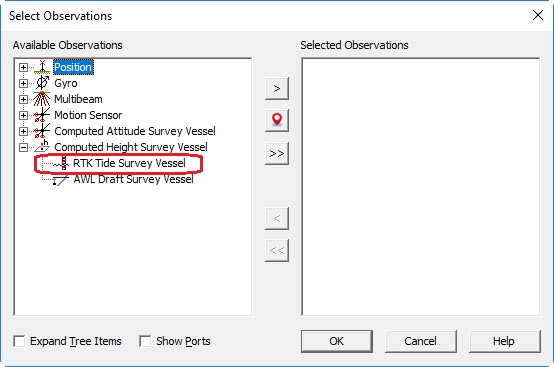Click the red map pin button
This screenshot has width=554, height=367.
[x=277, y=120]
